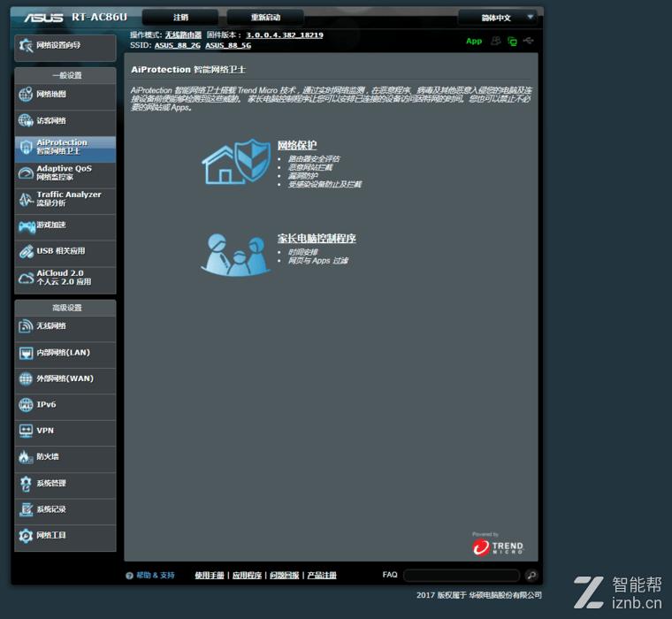
Task: Click the IPv6 globe icon
Action: click(26, 405)
